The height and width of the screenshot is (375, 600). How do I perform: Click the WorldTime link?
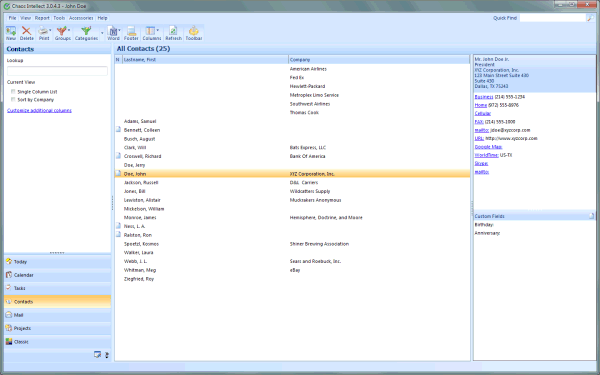(x=486, y=155)
